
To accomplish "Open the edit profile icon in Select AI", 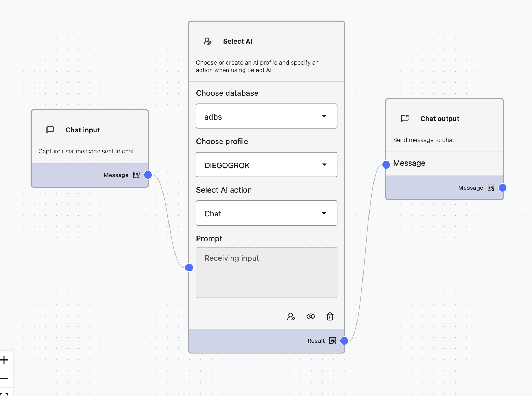I will point(291,316).
